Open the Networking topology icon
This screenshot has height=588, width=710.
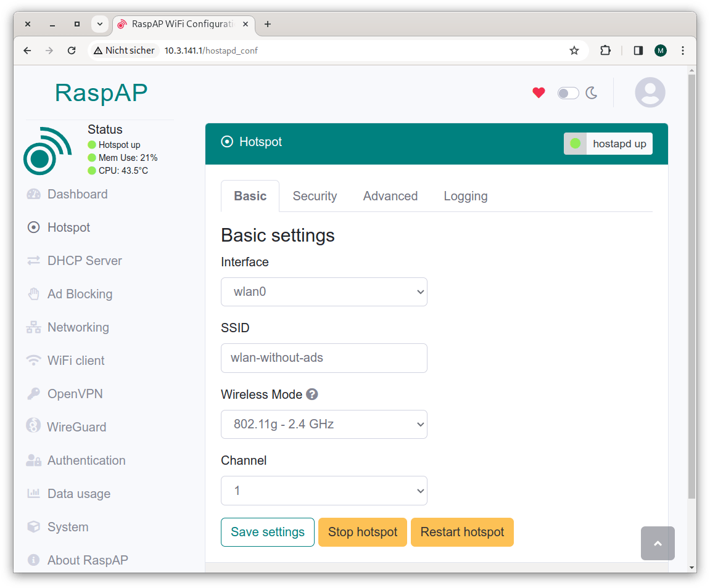[33, 327]
